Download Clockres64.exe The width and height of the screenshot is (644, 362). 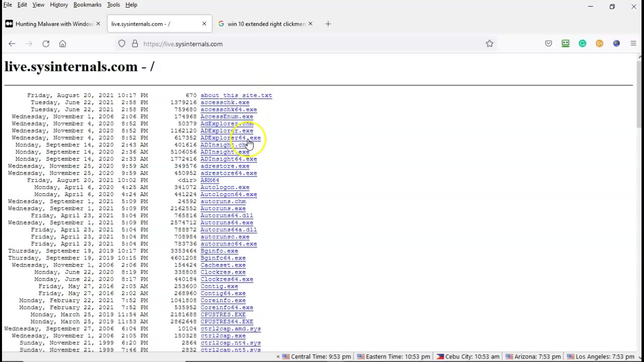[226, 279]
